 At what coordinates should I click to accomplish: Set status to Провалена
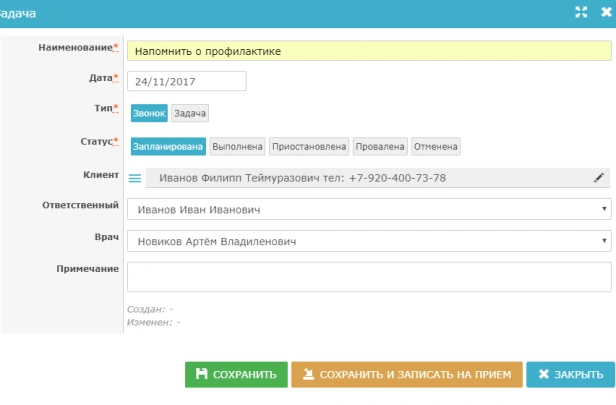coord(380,146)
